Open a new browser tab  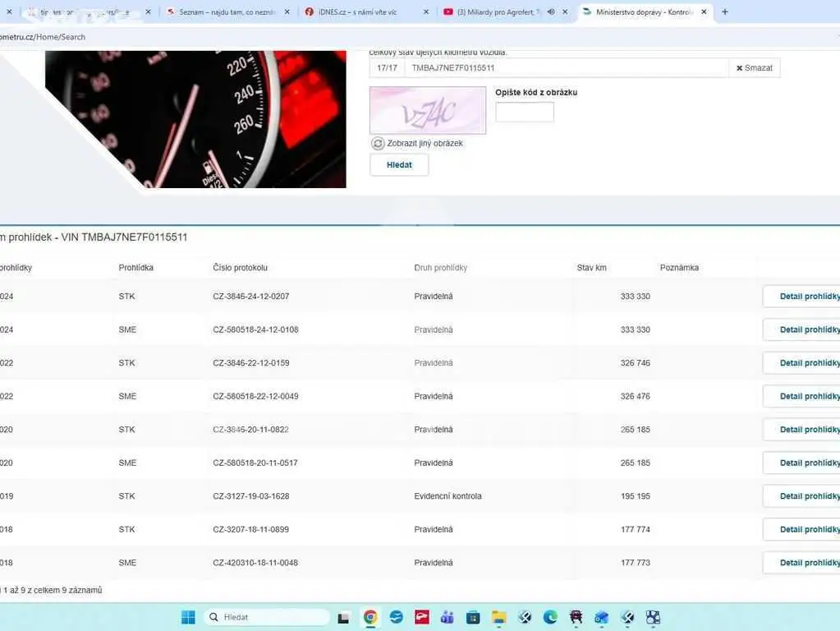725,12
